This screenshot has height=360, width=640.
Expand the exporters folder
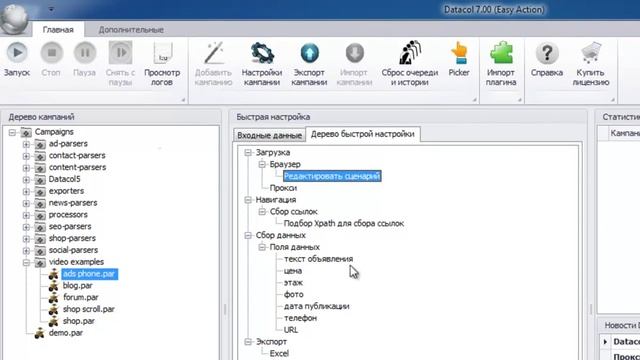27,191
